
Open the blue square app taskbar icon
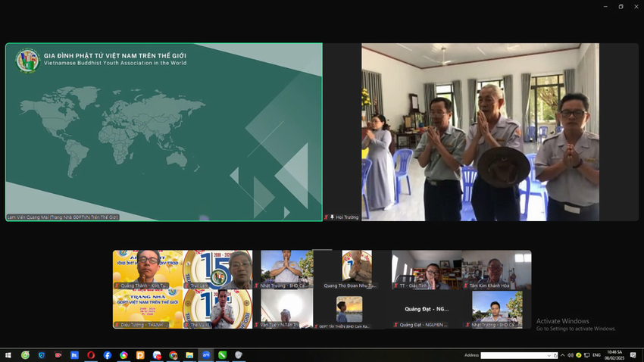(x=74, y=355)
